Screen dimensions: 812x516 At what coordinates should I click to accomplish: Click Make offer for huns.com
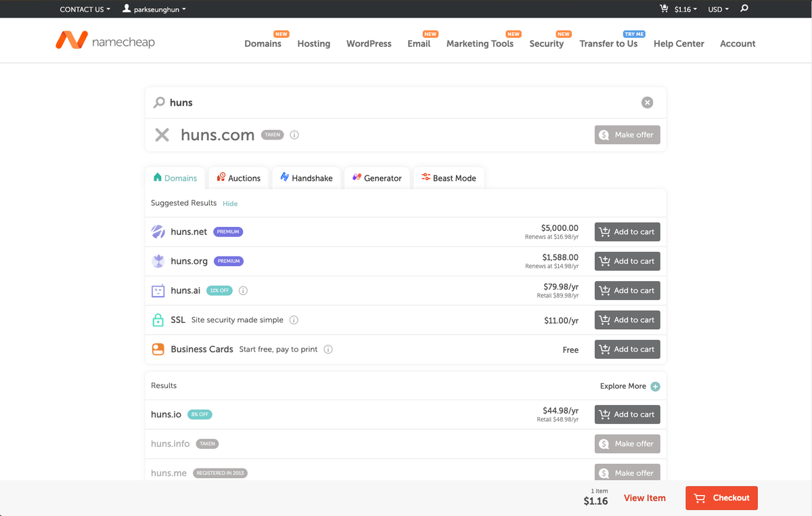coord(627,135)
